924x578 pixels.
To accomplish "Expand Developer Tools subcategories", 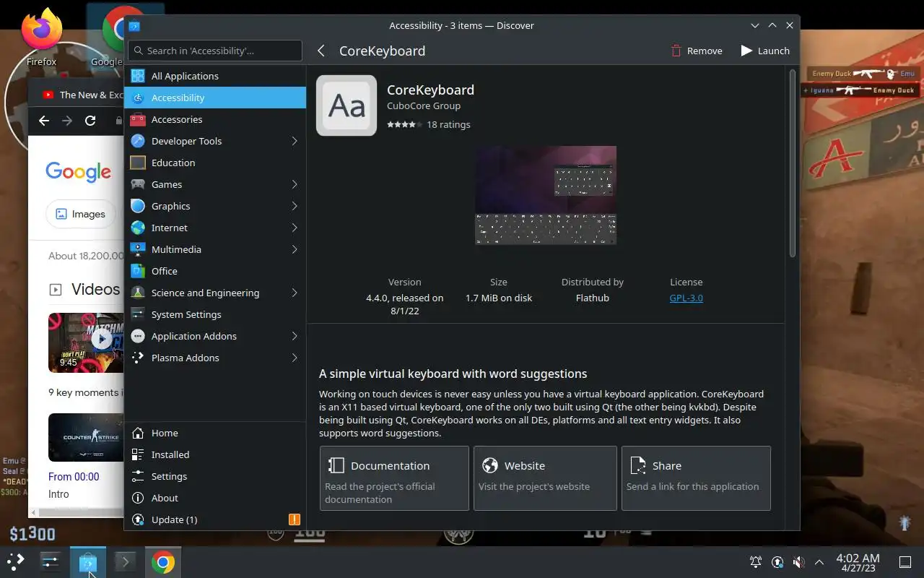I will pos(295,141).
